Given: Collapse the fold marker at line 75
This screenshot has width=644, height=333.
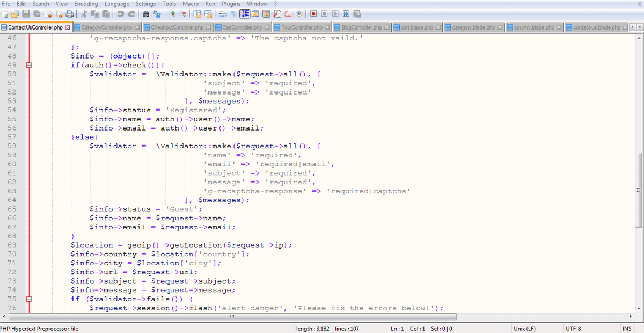Looking at the screenshot, I should [x=30, y=299].
